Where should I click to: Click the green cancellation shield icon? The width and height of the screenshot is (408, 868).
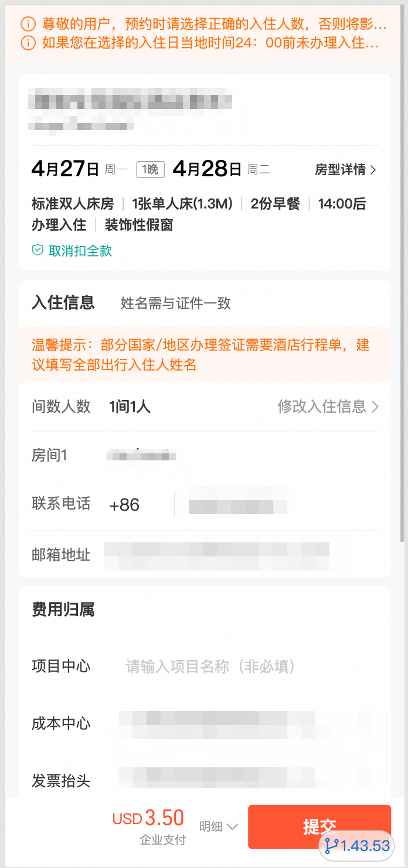pyautogui.click(x=38, y=251)
